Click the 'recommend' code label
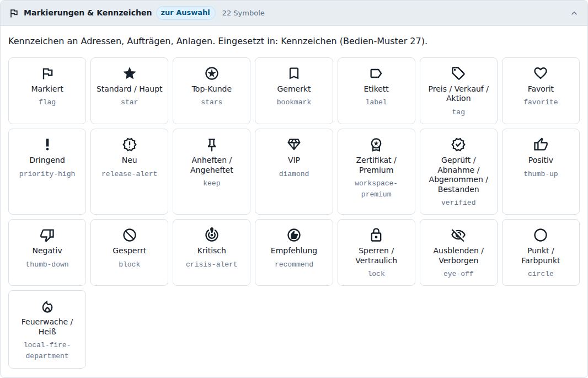588x378 pixels. (x=294, y=264)
